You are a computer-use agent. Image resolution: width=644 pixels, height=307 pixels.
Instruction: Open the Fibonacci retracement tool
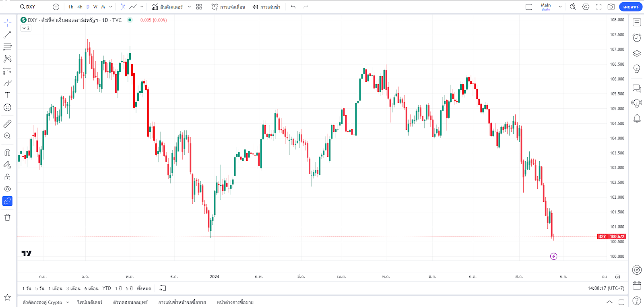[x=7, y=47]
